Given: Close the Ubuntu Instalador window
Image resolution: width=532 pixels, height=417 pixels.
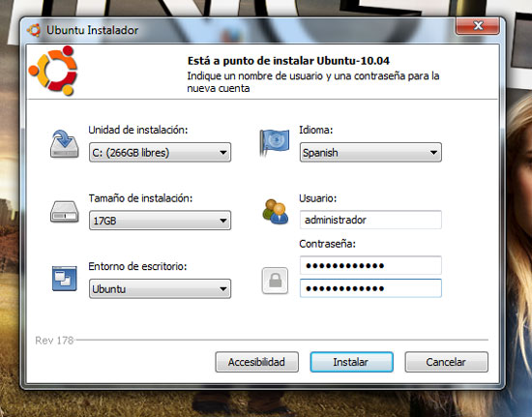Looking at the screenshot, I should pyautogui.click(x=478, y=26).
